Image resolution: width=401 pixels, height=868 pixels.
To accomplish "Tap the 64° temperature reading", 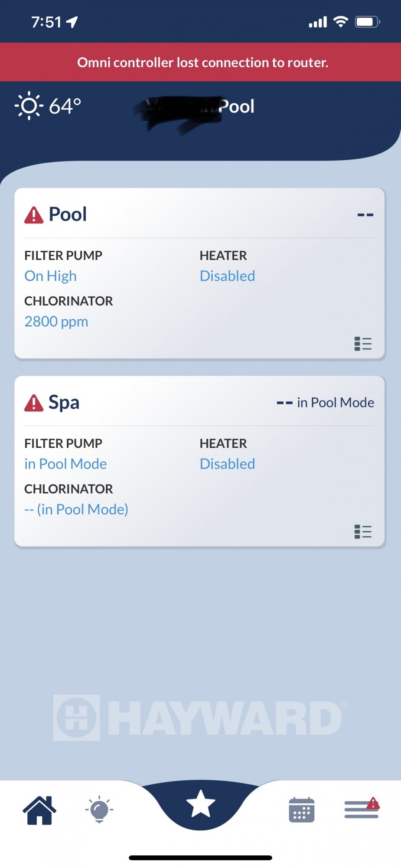I will click(x=65, y=106).
